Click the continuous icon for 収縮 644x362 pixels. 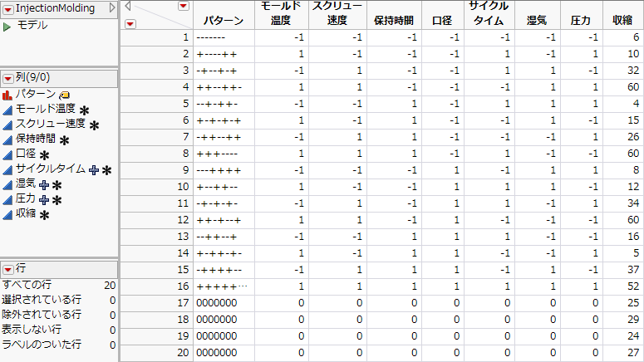pos(7,215)
